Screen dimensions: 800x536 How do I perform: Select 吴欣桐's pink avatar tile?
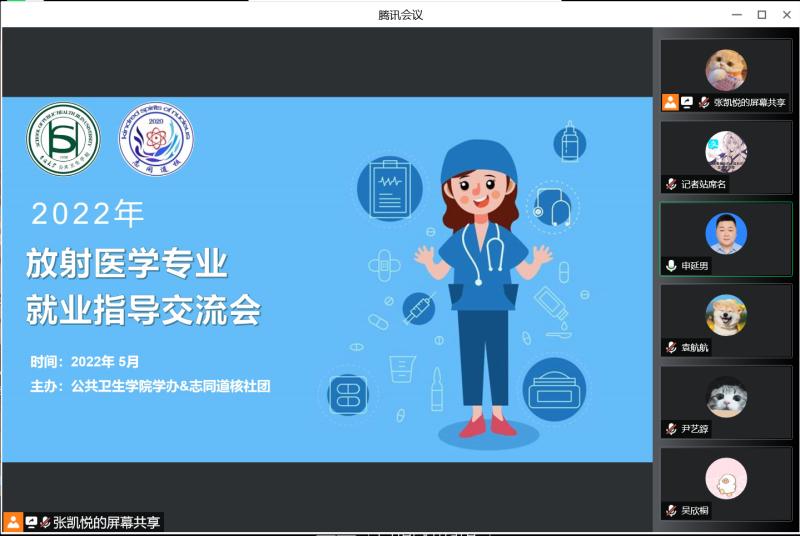click(726, 478)
